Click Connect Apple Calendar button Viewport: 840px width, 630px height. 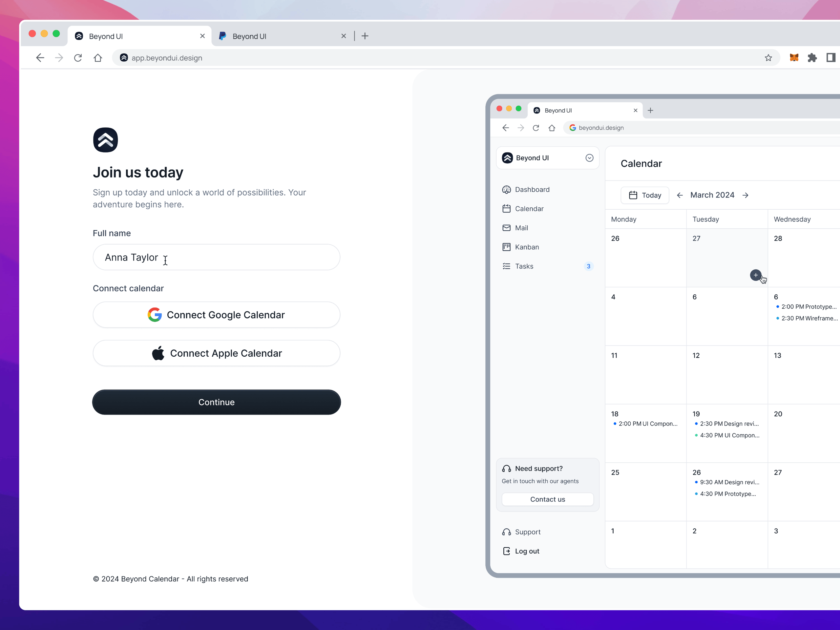point(217,353)
